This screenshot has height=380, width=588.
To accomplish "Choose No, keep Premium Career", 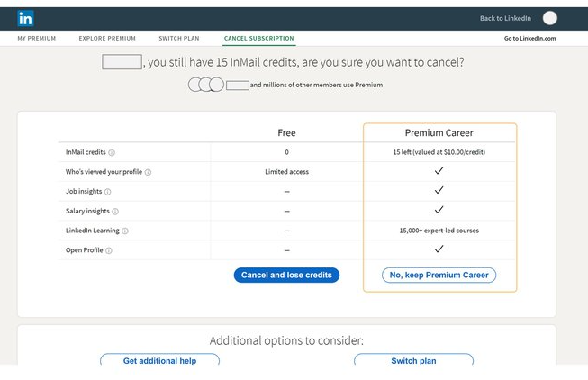I will (439, 275).
